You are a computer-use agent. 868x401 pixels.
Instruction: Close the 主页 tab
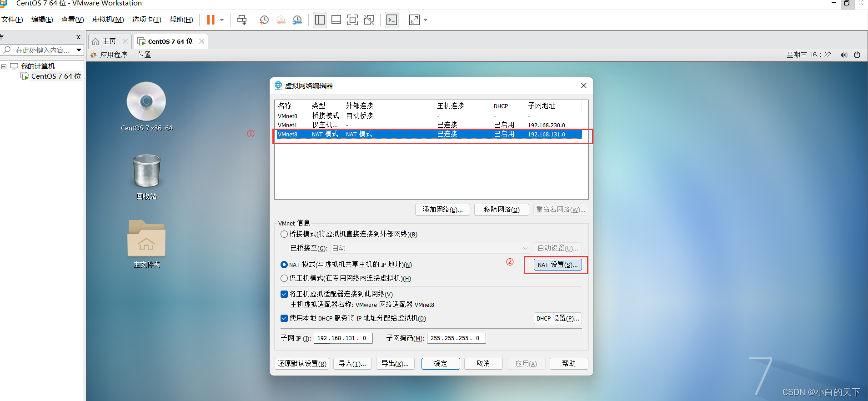pos(125,41)
